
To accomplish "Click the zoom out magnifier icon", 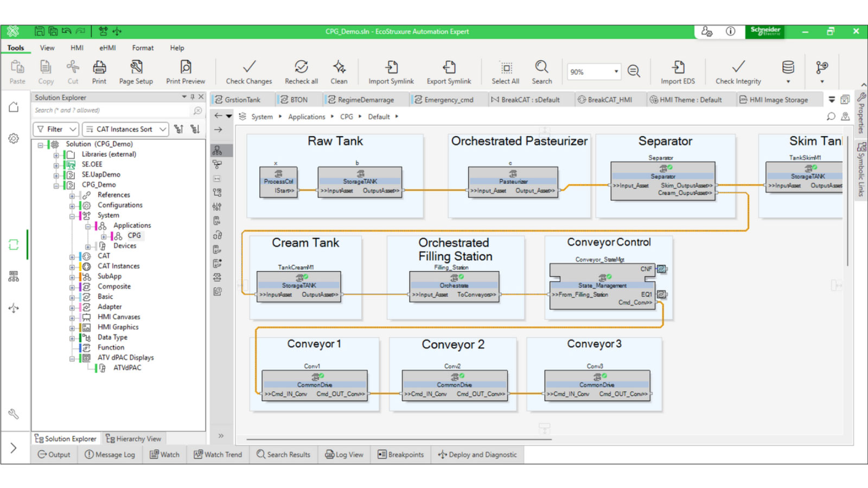I will (x=634, y=71).
